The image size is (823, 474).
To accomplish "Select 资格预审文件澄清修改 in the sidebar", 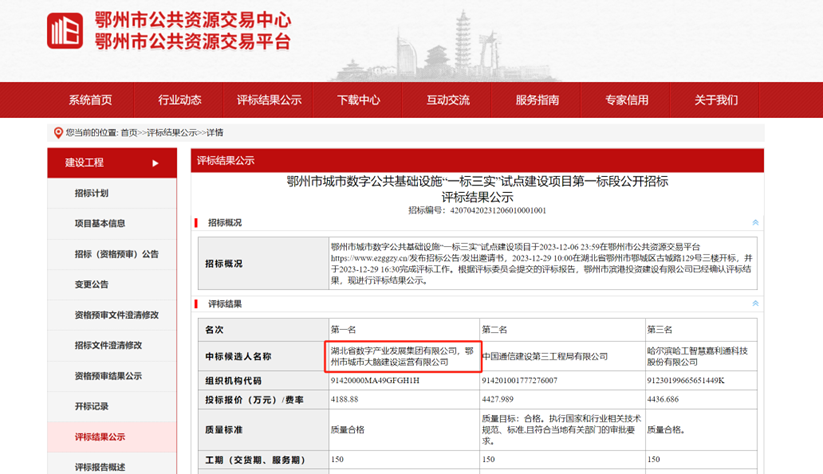I will click(x=112, y=315).
